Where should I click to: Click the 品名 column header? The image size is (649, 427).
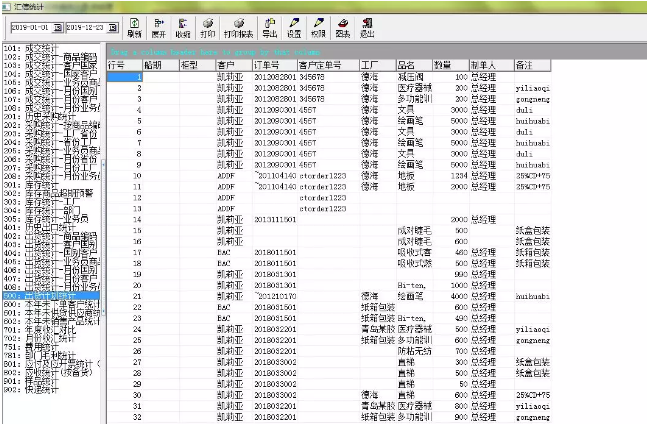point(414,65)
